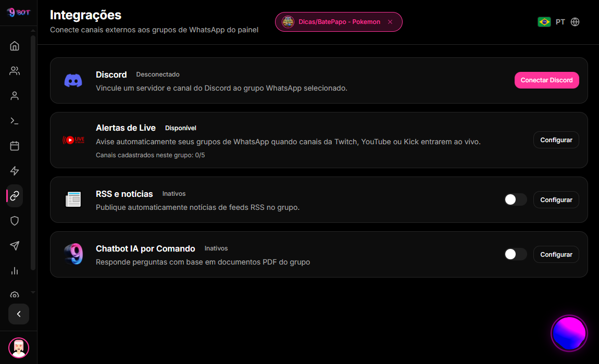Configure Alertas de Live

[556, 140]
